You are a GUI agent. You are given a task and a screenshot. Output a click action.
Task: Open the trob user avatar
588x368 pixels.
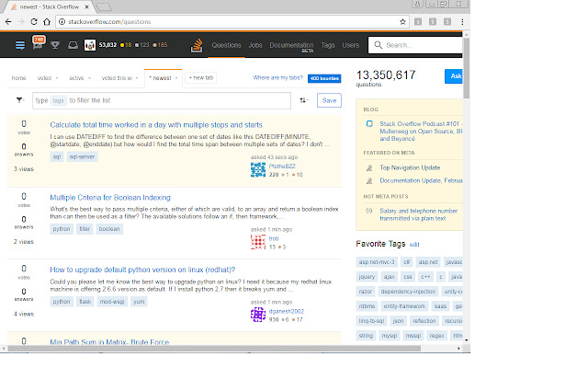[258, 242]
